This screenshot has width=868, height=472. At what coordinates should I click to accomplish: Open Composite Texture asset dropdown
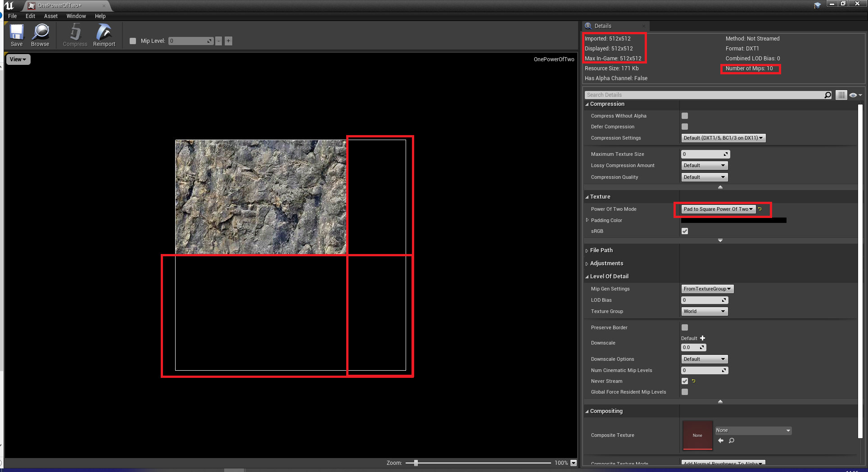click(753, 431)
